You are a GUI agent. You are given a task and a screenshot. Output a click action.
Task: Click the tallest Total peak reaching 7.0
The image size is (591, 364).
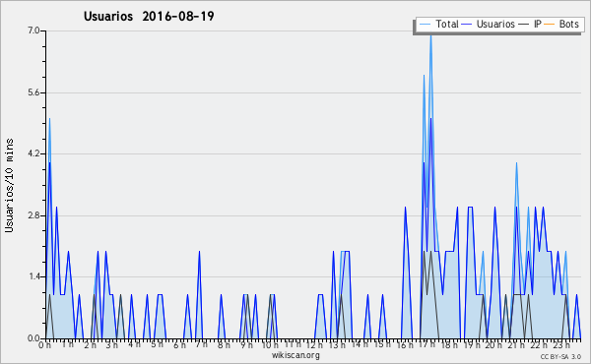430,37
